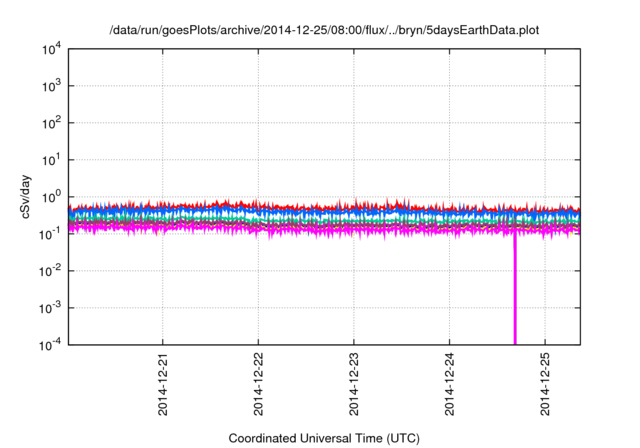Click the 2014-12-25 date tick label
This screenshot has height=448, width=640.
(x=545, y=384)
